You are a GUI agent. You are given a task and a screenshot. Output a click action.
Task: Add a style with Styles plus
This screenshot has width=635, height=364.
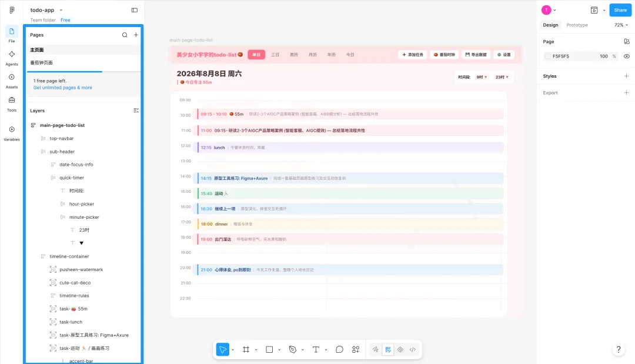[x=627, y=76]
